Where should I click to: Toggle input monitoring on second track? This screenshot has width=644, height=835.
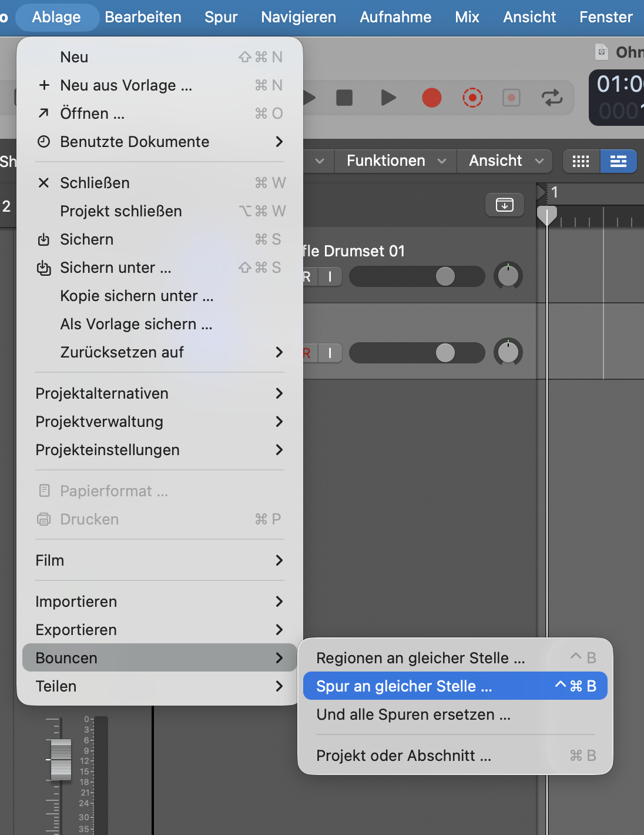(330, 353)
